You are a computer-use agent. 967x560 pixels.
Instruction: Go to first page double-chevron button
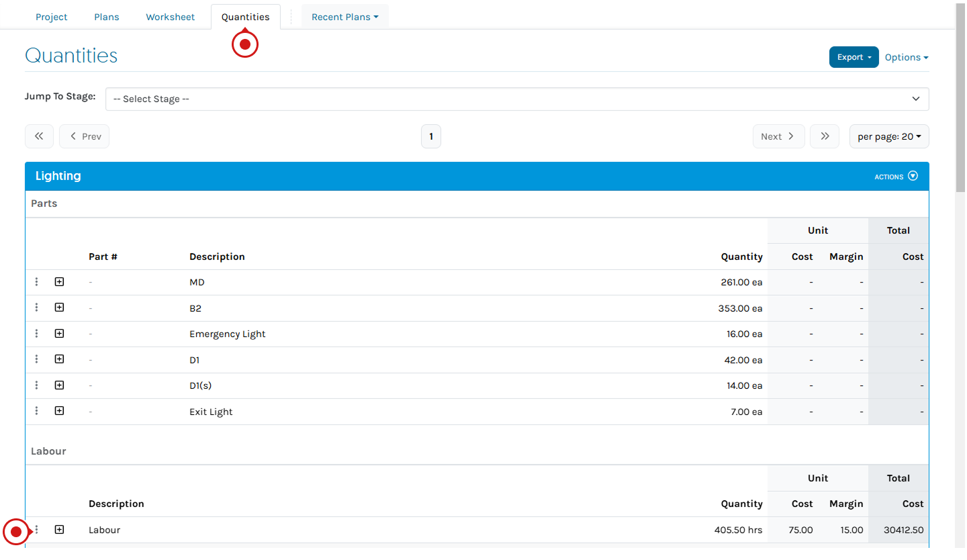click(39, 136)
